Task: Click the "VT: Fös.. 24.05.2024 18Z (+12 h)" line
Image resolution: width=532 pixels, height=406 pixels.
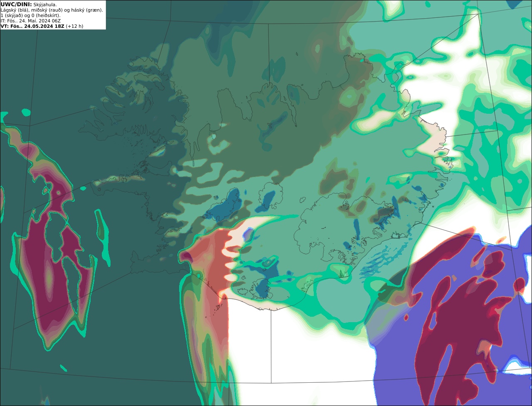Action: (42, 26)
